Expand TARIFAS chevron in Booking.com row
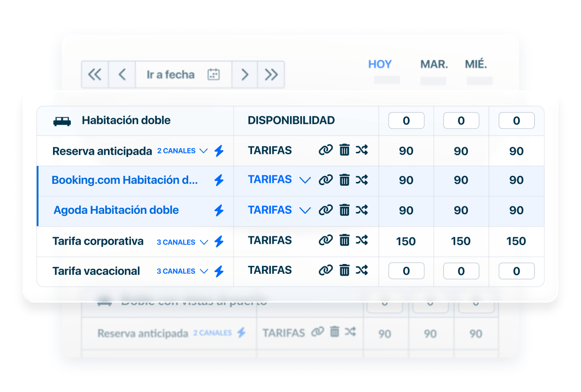 tap(305, 180)
